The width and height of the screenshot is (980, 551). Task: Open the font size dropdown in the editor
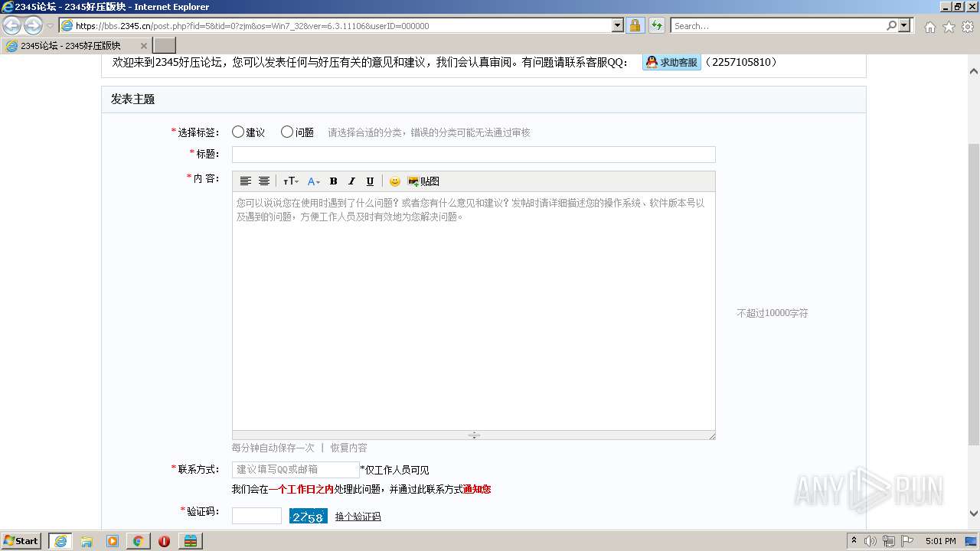point(291,181)
